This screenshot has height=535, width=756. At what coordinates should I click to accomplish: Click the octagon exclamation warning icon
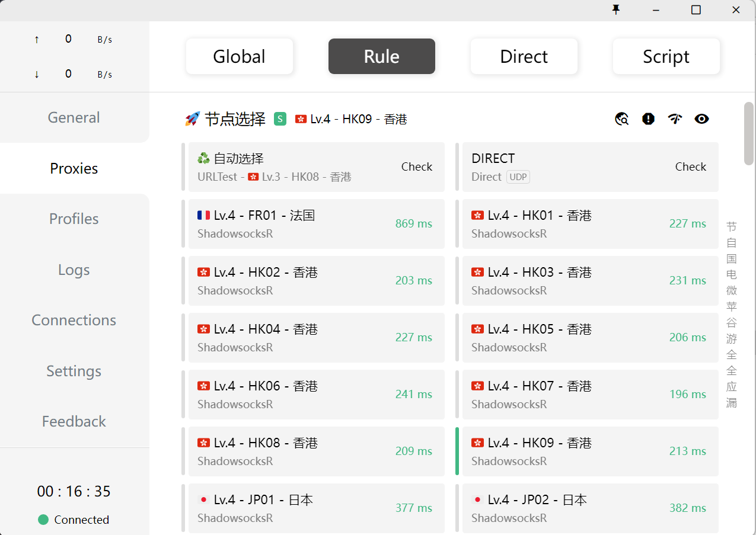[x=648, y=119]
